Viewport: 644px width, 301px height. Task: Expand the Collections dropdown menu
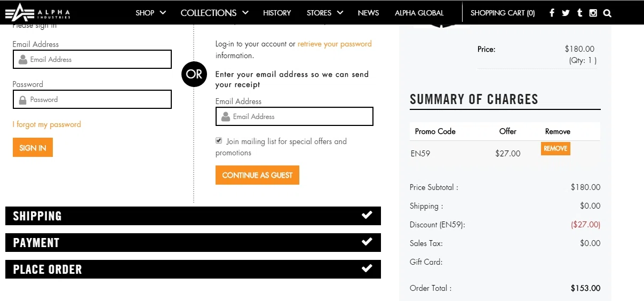click(214, 13)
